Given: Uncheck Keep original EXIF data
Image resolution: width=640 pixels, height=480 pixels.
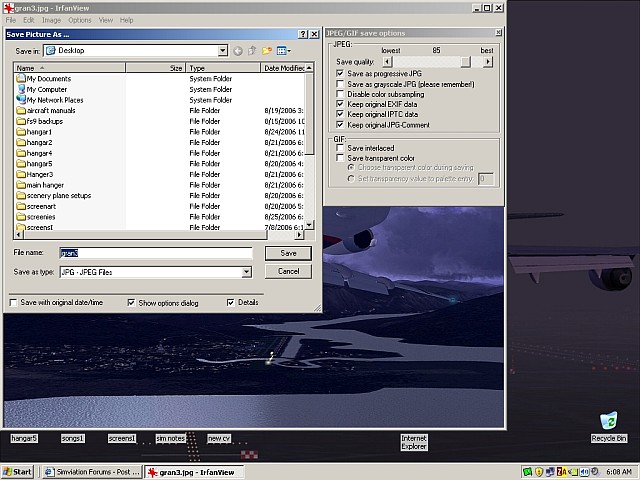Looking at the screenshot, I should coord(341,104).
